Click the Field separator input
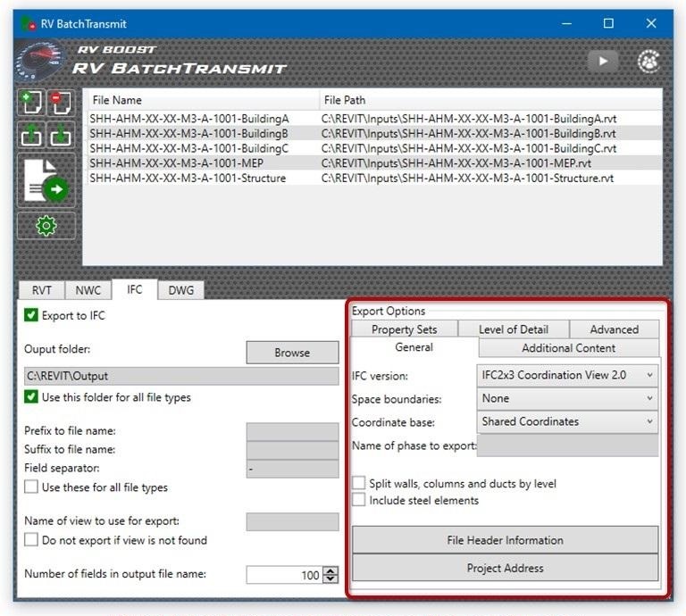The width and height of the screenshot is (686, 616). click(292, 469)
